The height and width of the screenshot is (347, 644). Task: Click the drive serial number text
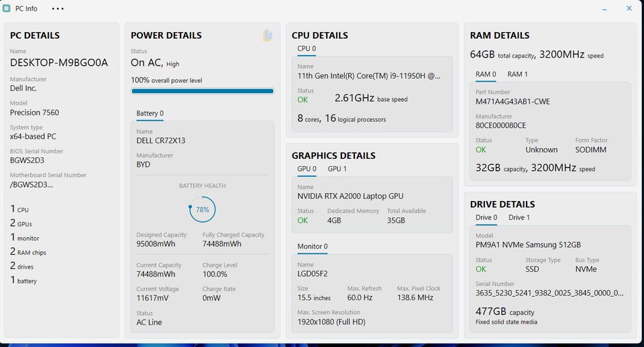[549, 293]
